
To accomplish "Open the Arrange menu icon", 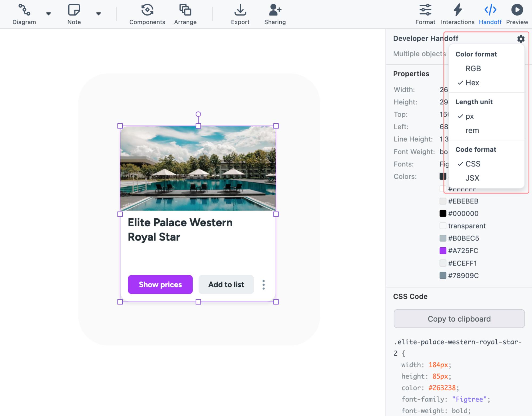I will pos(185,10).
